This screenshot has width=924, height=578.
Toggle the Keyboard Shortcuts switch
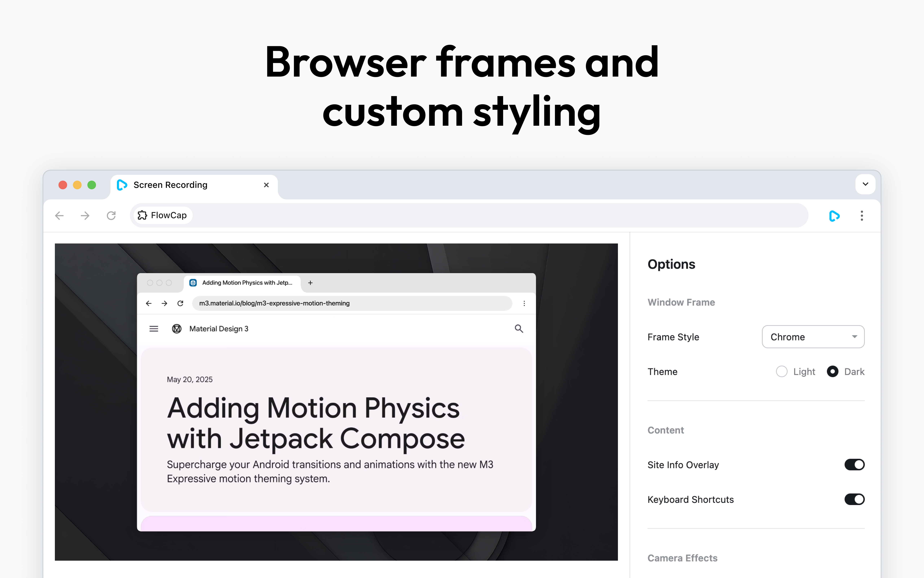855,499
